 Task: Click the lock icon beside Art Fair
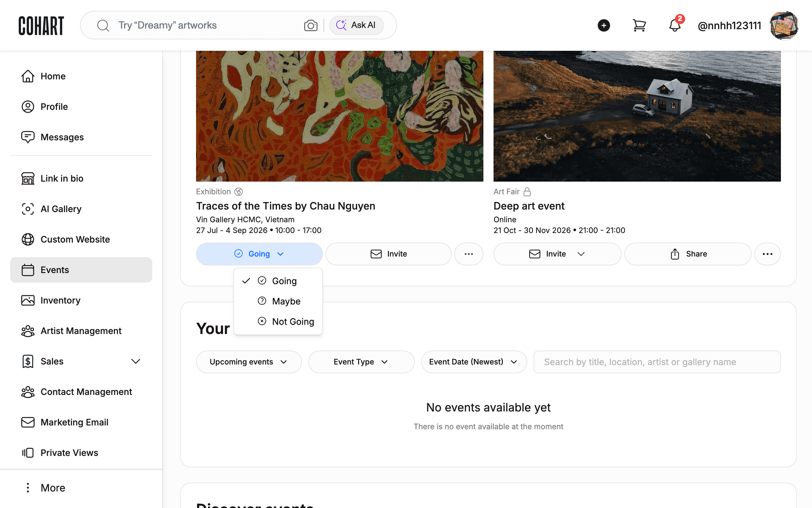(x=527, y=192)
